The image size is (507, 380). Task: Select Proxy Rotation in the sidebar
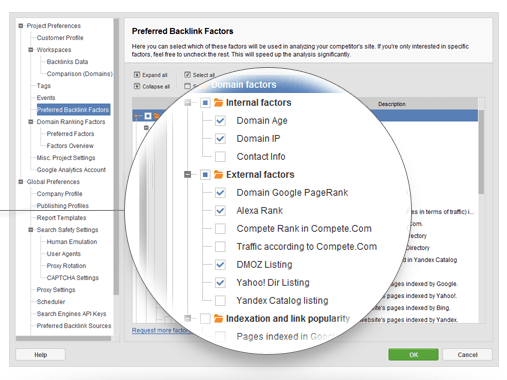[x=66, y=266]
